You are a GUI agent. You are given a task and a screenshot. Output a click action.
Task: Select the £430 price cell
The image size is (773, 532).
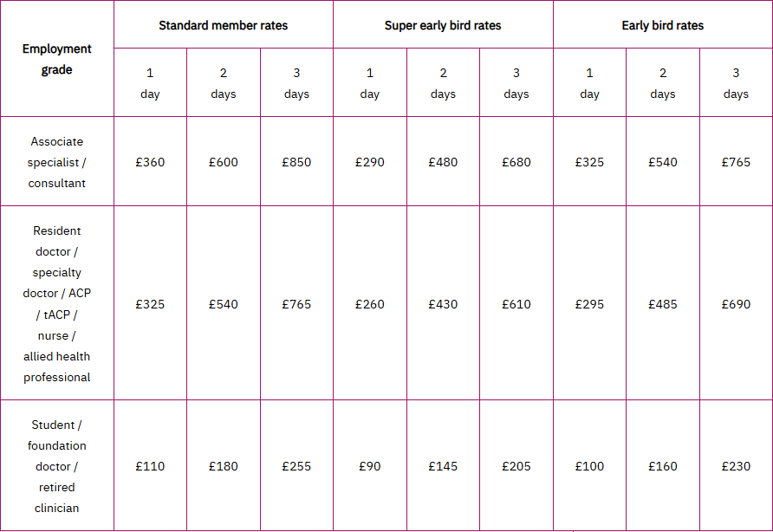point(443,304)
